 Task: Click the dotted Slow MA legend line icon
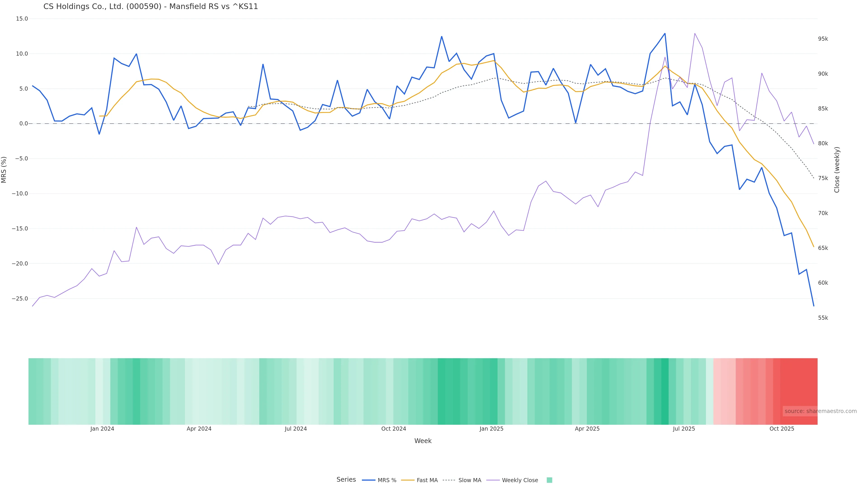[449, 480]
